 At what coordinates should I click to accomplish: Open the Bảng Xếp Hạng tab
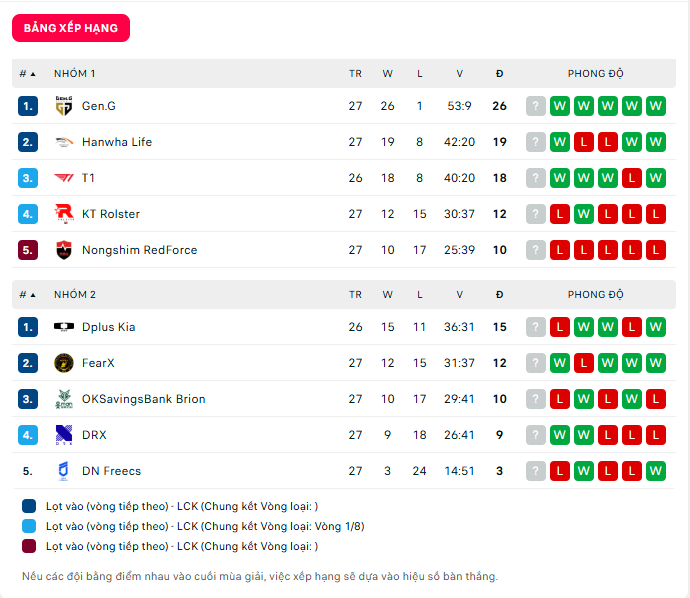71,28
